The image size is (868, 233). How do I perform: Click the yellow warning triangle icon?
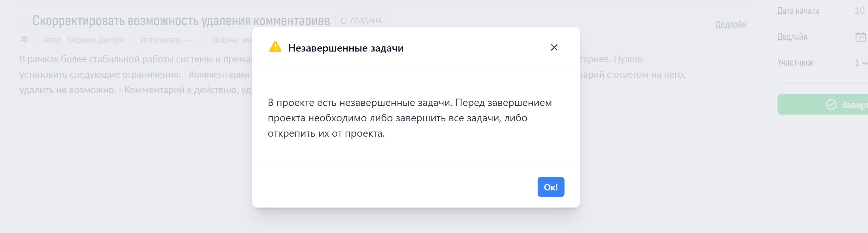[275, 47]
